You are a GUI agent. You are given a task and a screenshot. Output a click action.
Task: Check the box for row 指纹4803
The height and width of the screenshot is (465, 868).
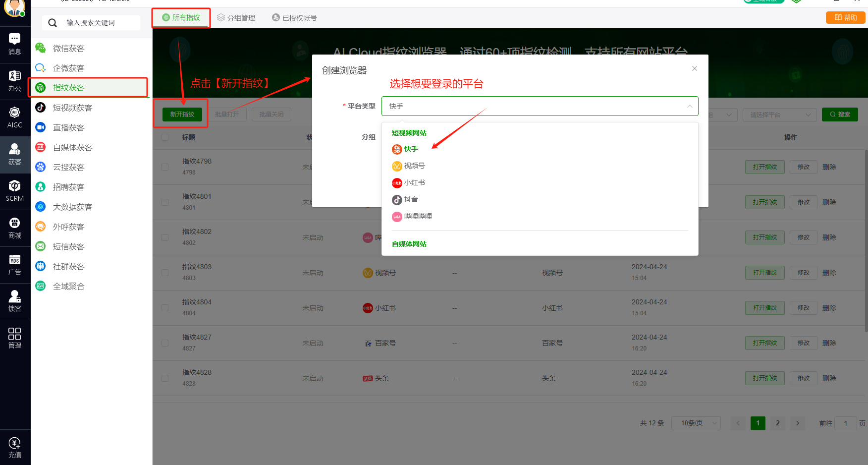click(165, 273)
